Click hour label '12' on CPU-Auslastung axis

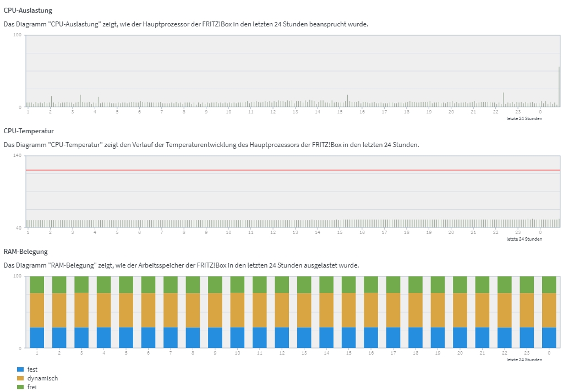[273, 112]
